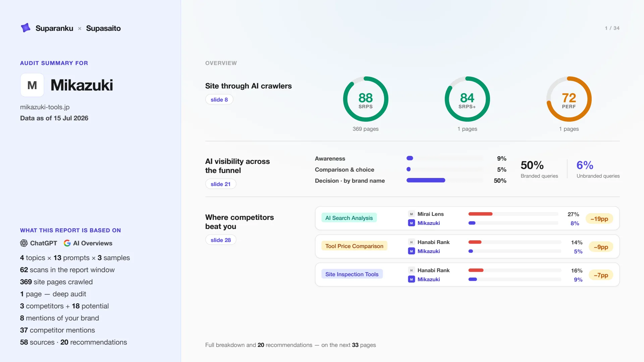Click the Awareness 9% progress bar

[445, 158]
